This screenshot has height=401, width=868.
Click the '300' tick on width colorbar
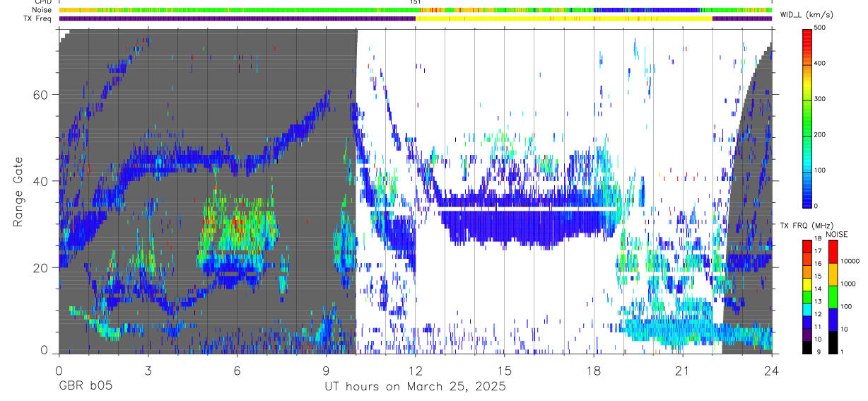tap(821, 99)
